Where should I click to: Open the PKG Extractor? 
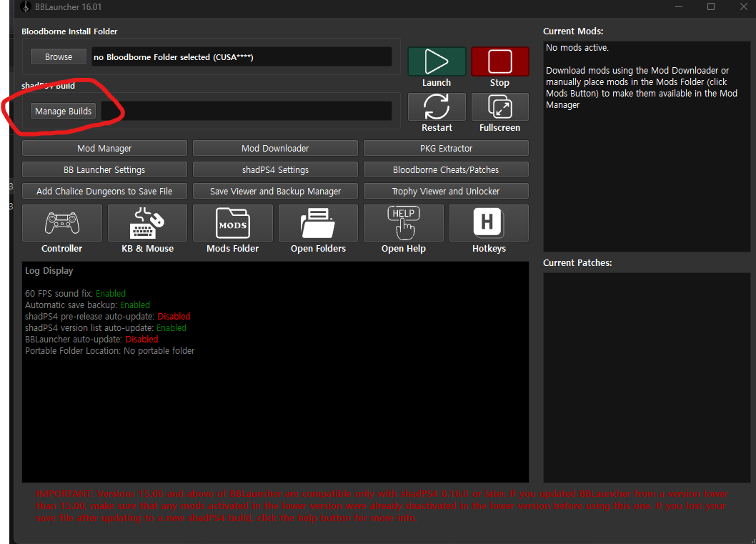coord(446,148)
